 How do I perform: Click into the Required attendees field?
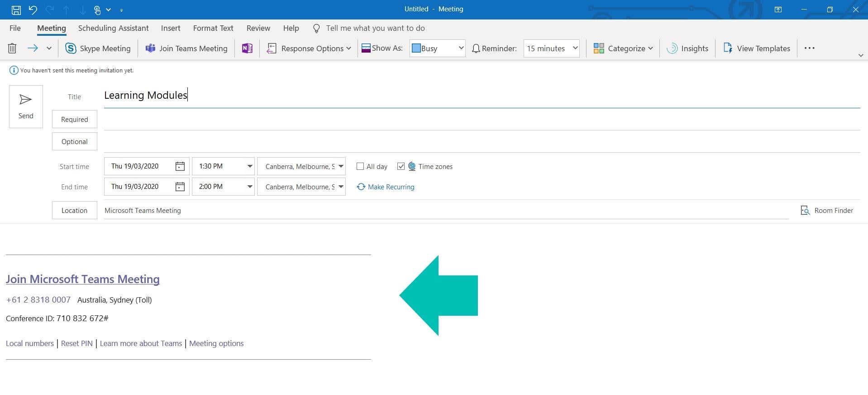[480, 120]
